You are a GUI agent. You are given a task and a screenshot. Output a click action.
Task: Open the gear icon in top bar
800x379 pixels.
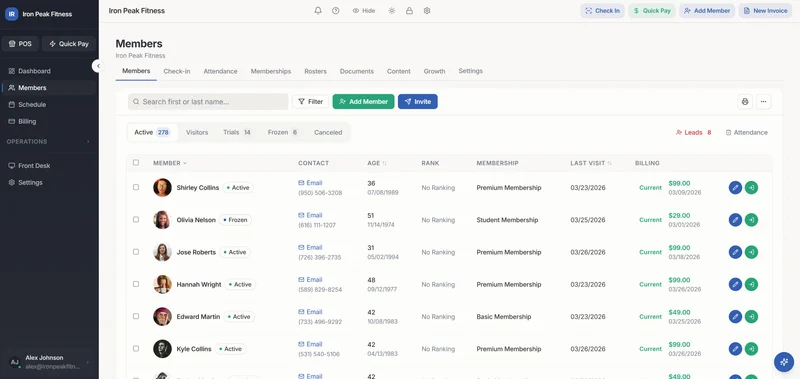(427, 11)
